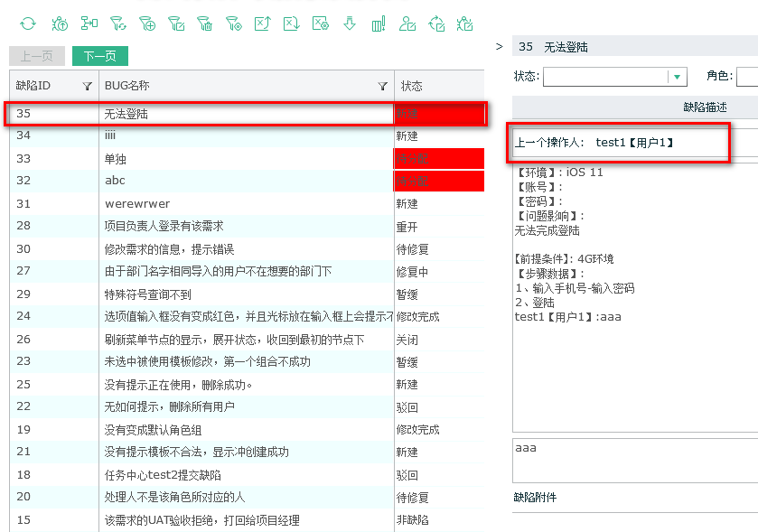
Task: Click ID cell 24 in the table
Action: pyautogui.click(x=23, y=316)
